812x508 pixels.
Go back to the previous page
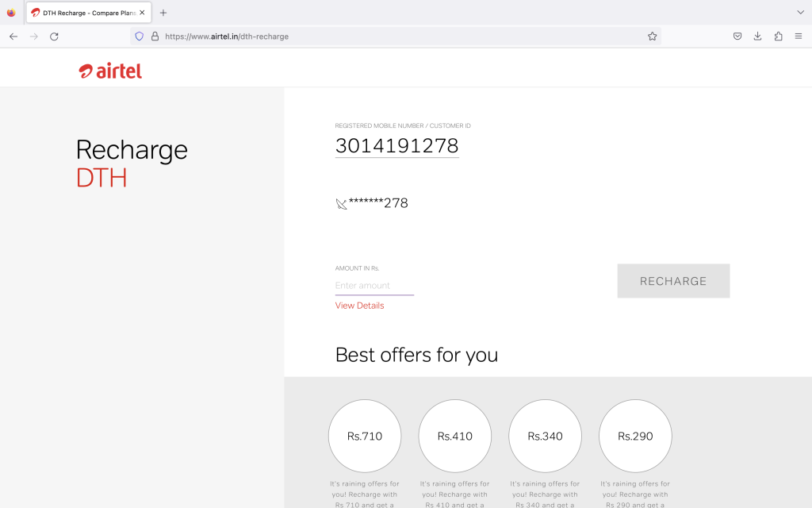13,37
